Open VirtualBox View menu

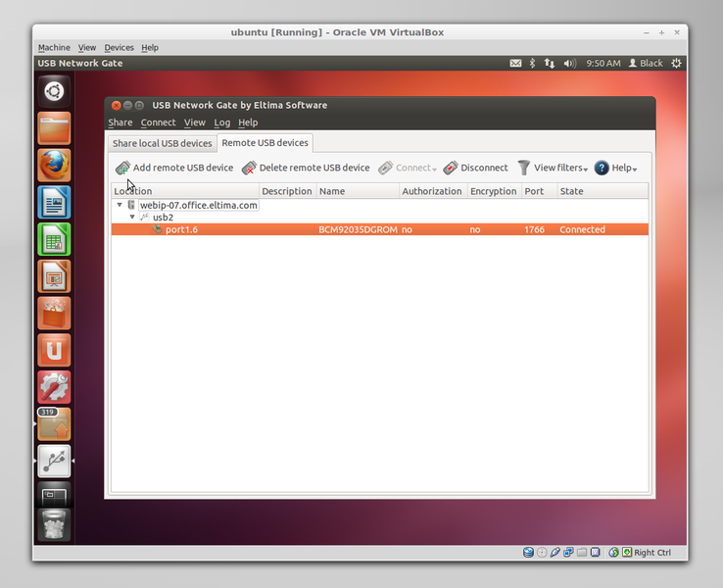86,47
